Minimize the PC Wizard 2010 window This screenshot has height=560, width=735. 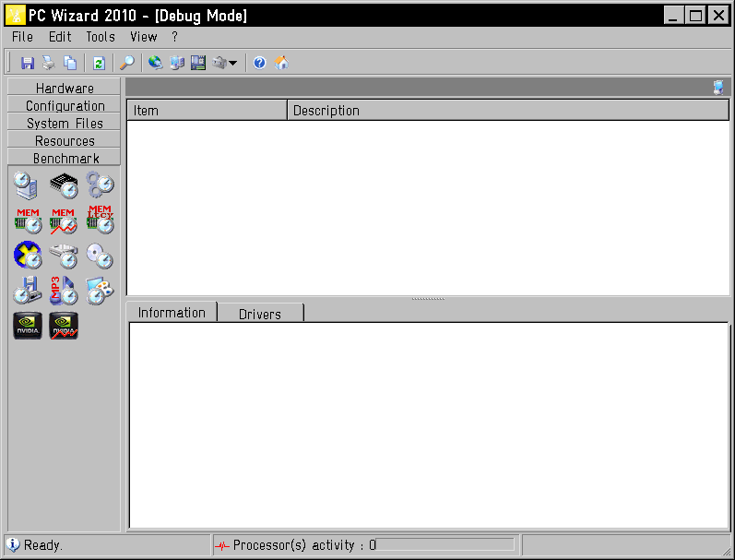[x=673, y=16]
